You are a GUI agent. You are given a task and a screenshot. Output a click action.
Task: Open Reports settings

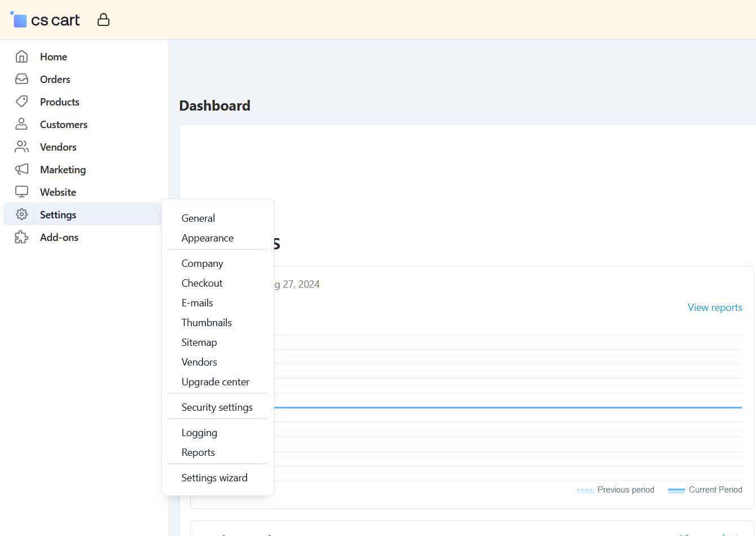[198, 452]
